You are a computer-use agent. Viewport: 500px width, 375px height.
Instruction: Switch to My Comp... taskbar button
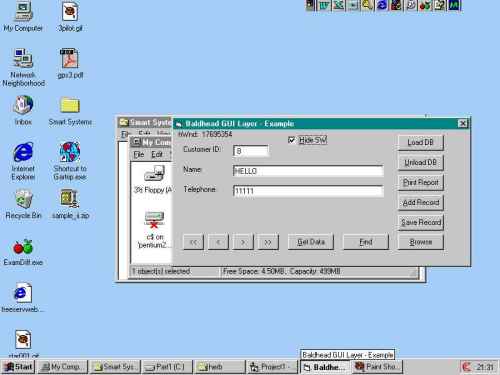tap(63, 367)
